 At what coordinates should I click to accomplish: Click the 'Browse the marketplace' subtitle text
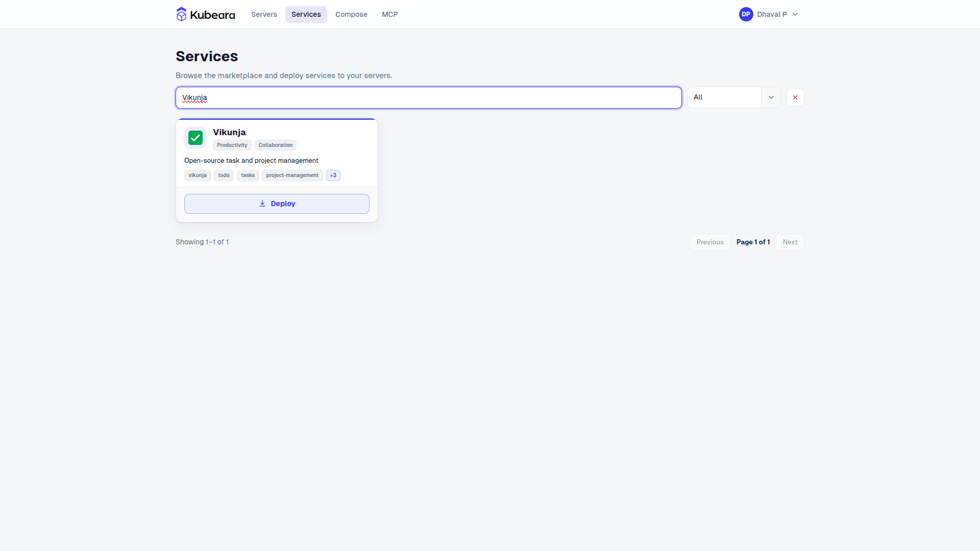pyautogui.click(x=284, y=76)
